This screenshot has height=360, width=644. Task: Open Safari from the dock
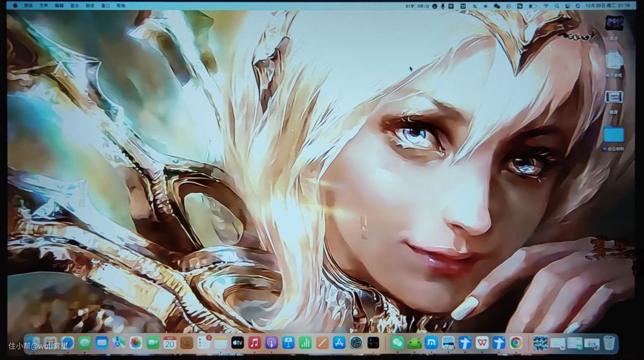(67, 343)
